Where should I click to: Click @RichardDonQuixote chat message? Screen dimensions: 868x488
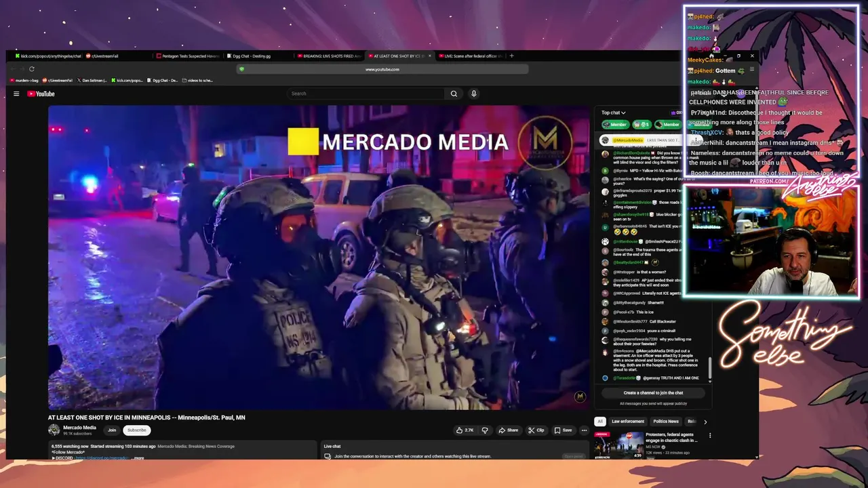coord(652,158)
